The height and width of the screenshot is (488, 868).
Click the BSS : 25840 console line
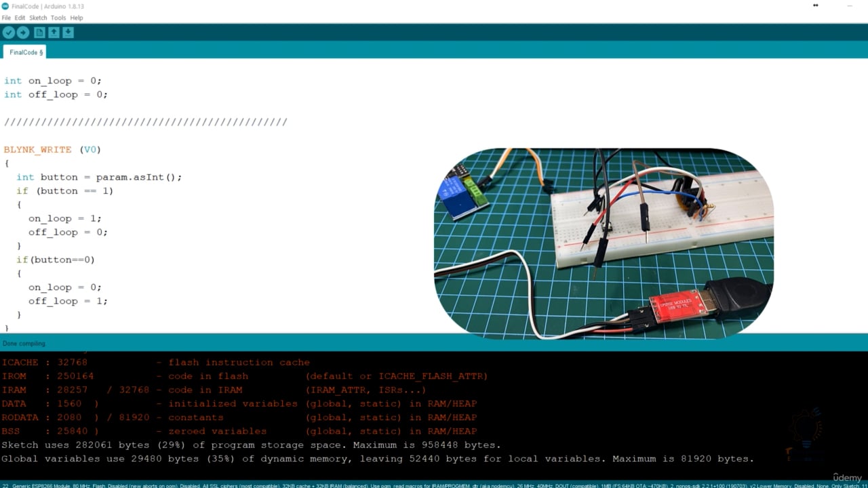(239, 431)
